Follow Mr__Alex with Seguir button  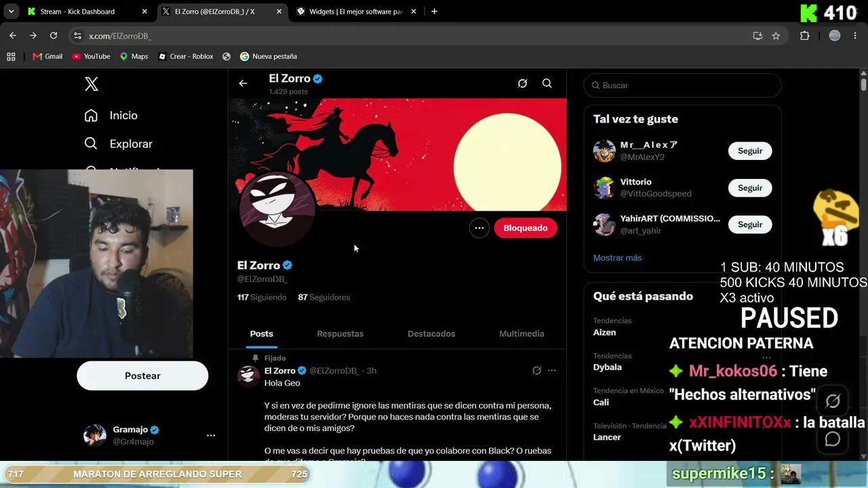point(750,151)
